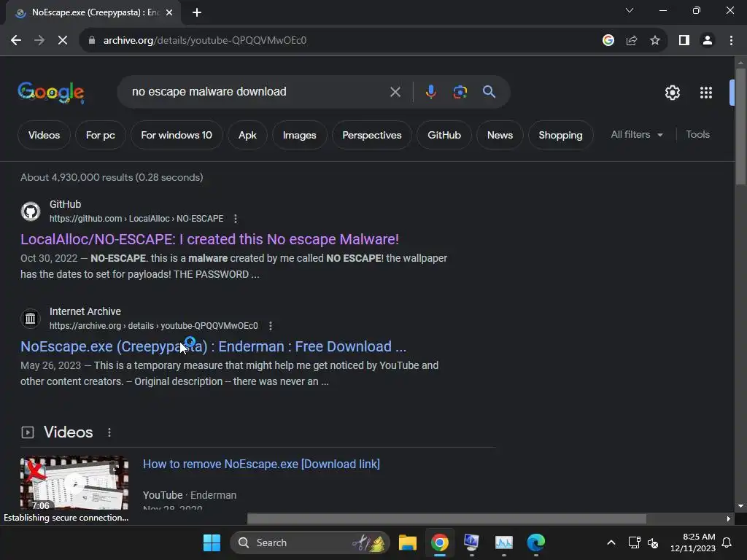This screenshot has height=560, width=747.
Task: Filter results by Videos
Action: 44,135
